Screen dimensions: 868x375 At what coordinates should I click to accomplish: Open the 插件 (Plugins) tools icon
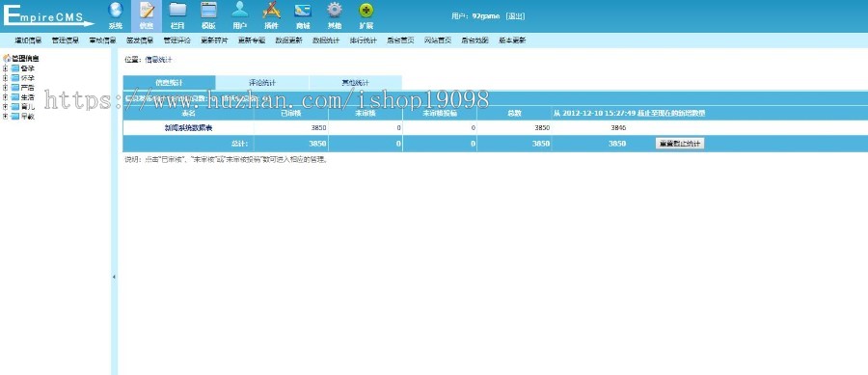pos(271,11)
